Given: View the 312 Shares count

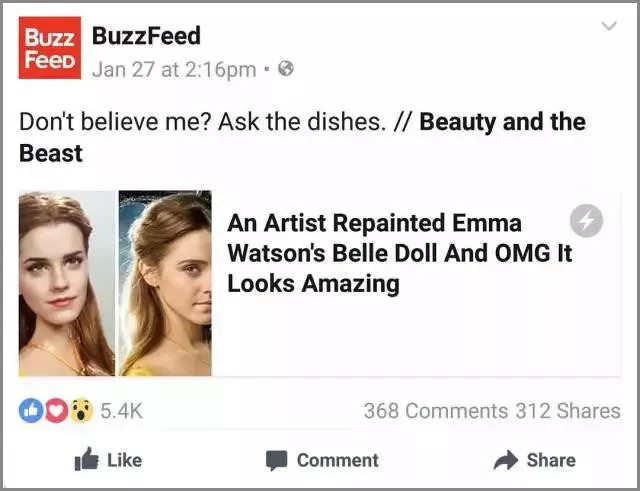Looking at the screenshot, I should click(568, 411).
